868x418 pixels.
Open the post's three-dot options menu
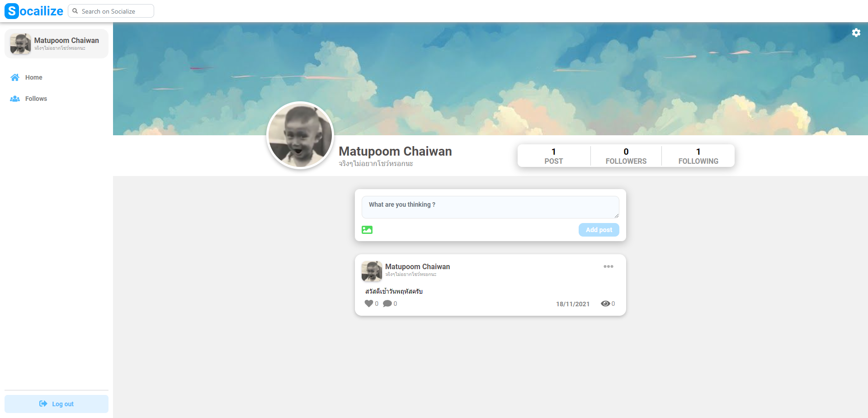(609, 266)
